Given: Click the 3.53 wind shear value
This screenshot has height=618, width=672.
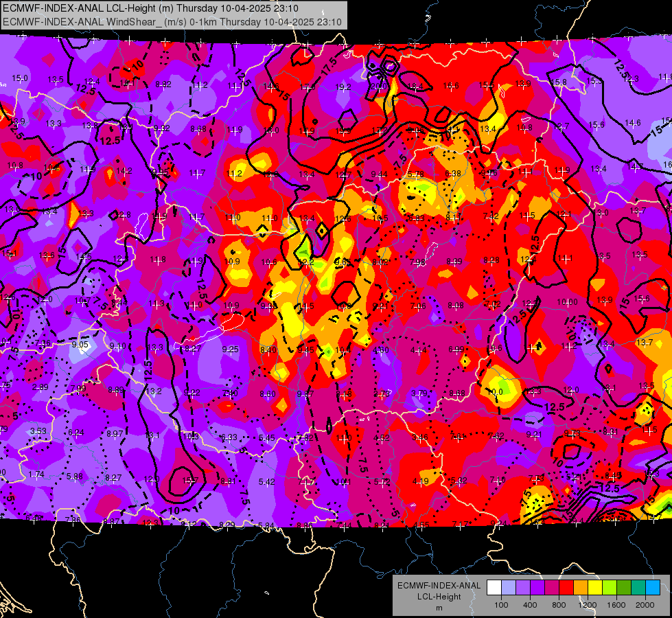Looking at the screenshot, I should 38,431.
